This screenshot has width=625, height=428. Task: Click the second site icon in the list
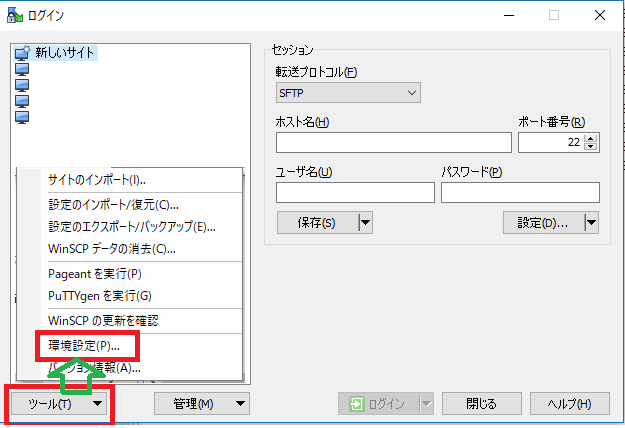[x=22, y=69]
